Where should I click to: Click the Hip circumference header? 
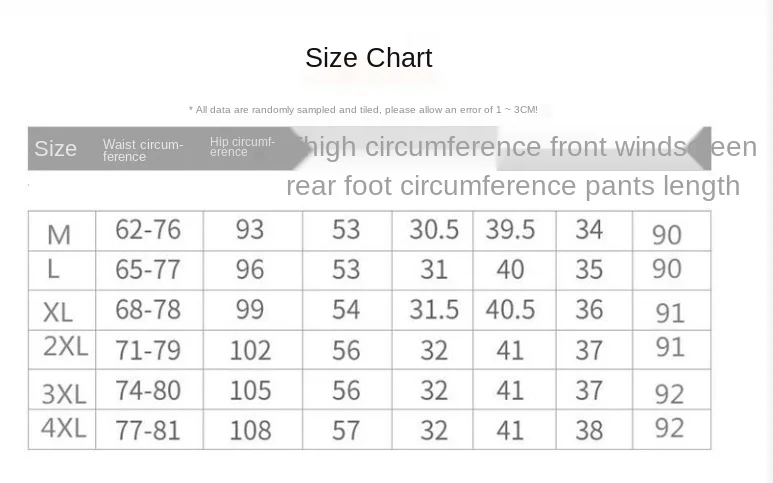click(242, 147)
